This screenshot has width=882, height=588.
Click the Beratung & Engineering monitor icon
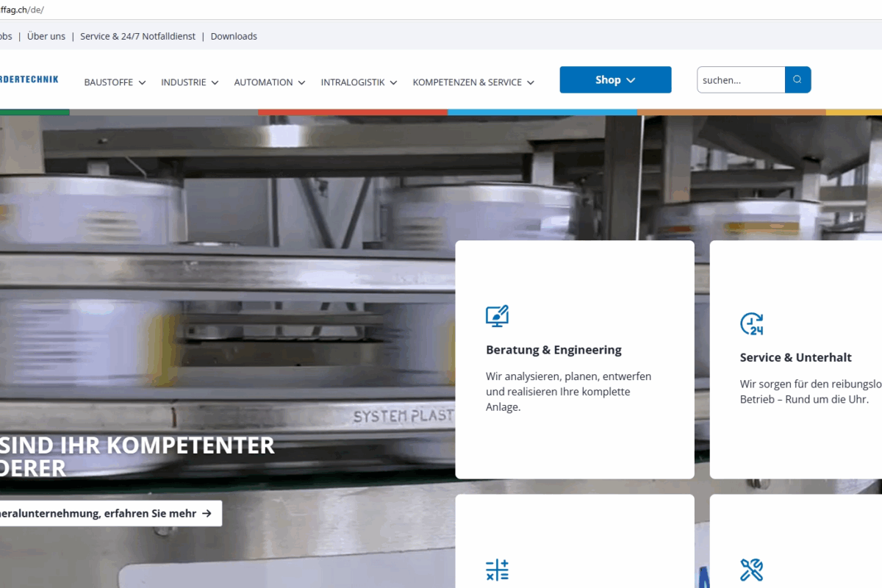pos(498,316)
